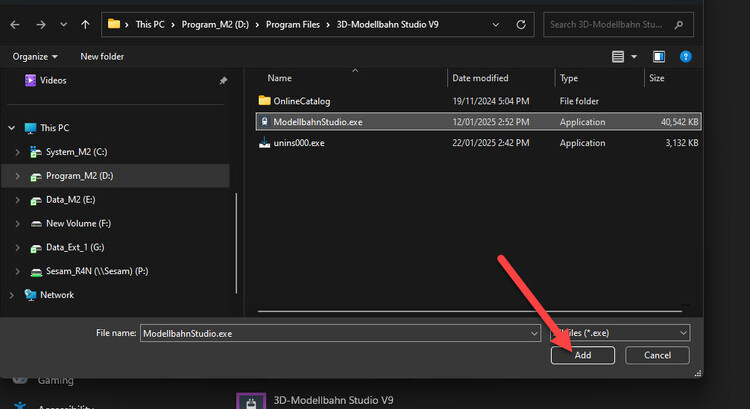
Task: Open the address bar history dropdown
Action: (496, 24)
